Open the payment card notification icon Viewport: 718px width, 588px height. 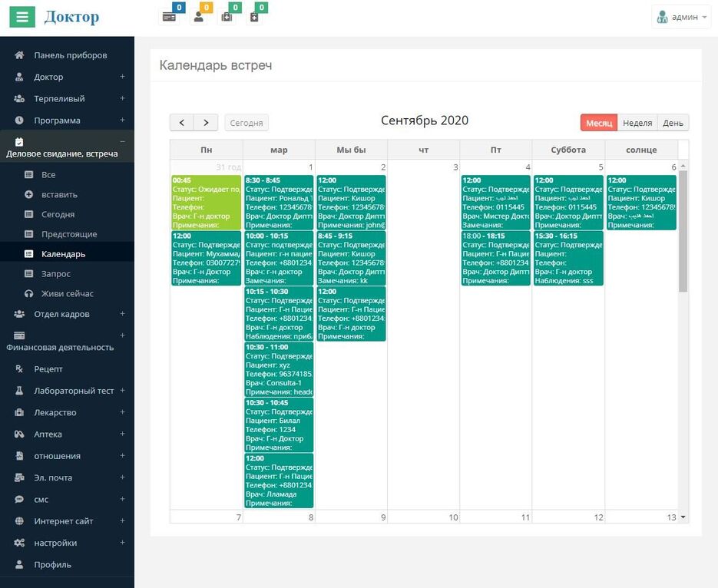tap(169, 17)
